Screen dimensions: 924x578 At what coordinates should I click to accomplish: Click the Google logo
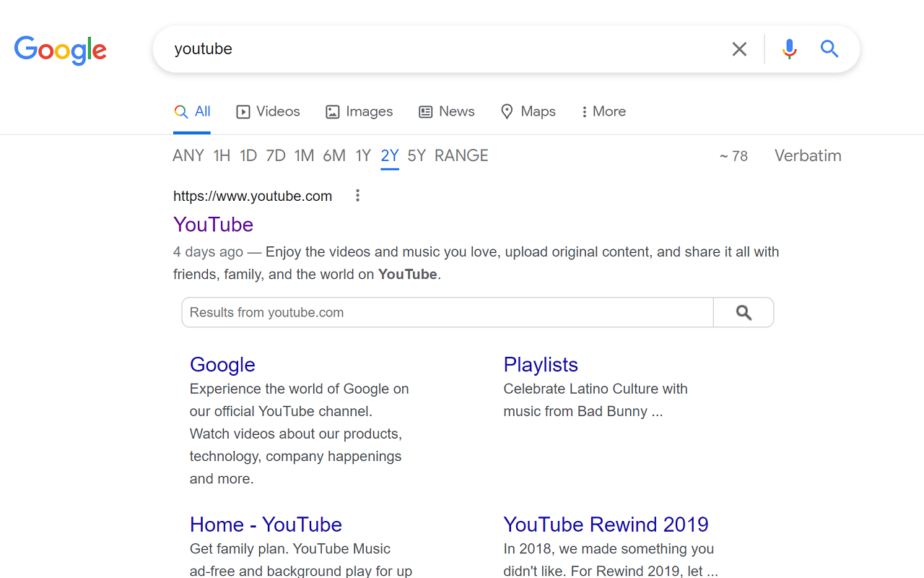click(61, 50)
